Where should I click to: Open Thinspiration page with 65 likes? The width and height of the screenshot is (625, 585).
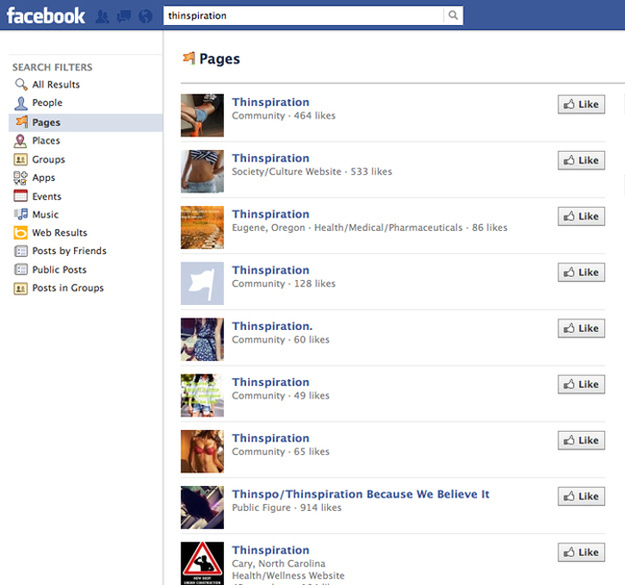click(271, 438)
